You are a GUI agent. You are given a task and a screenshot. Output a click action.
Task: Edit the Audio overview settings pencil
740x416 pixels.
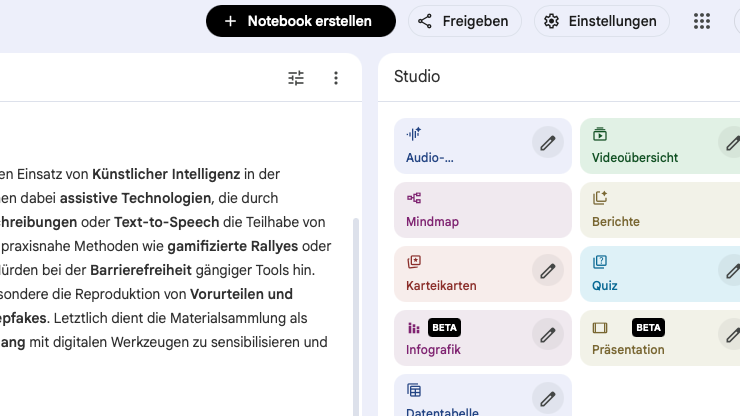point(547,142)
